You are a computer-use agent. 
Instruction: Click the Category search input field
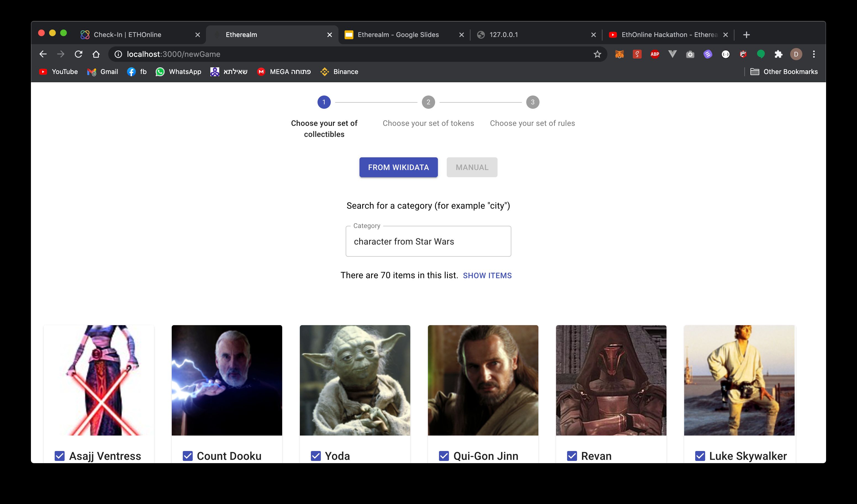[x=428, y=241]
